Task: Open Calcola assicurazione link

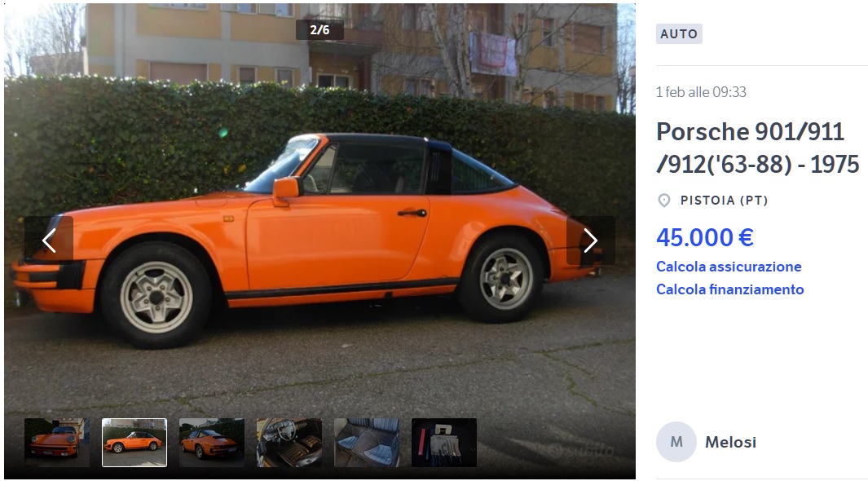Action: coord(729,267)
